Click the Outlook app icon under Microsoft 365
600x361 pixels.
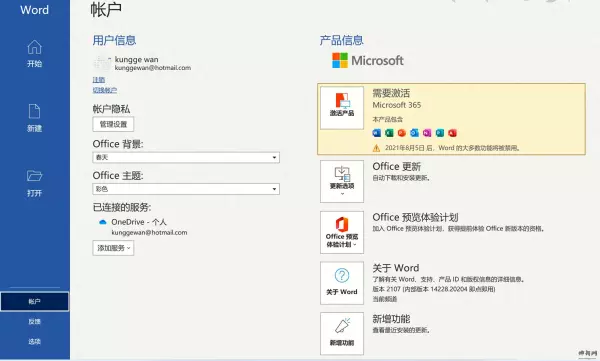click(x=414, y=133)
